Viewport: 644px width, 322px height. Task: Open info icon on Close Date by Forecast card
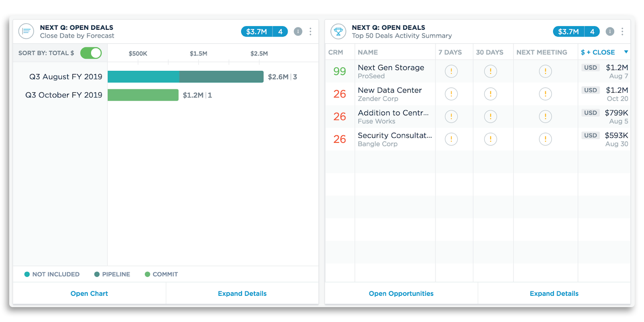coord(298,31)
